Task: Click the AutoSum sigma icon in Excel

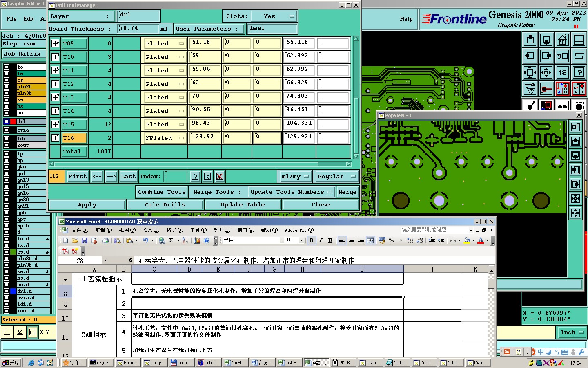Action: point(171,240)
